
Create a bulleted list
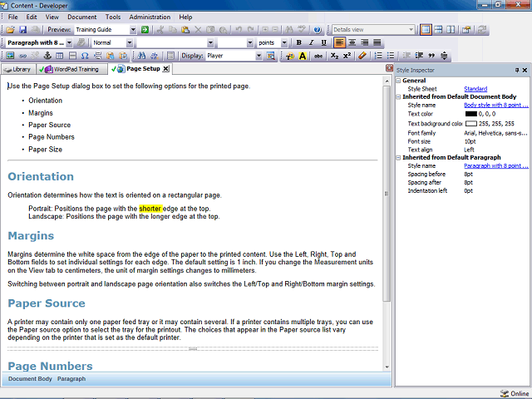point(391,56)
